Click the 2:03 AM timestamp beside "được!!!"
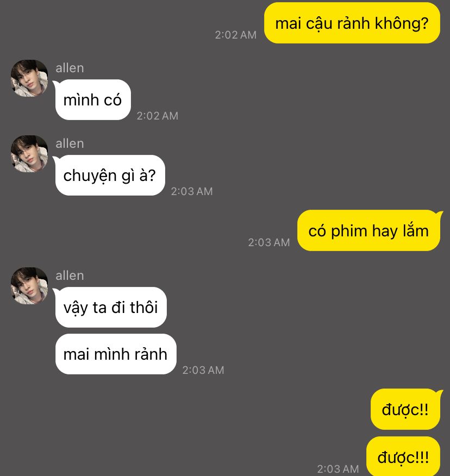 pyautogui.click(x=338, y=469)
